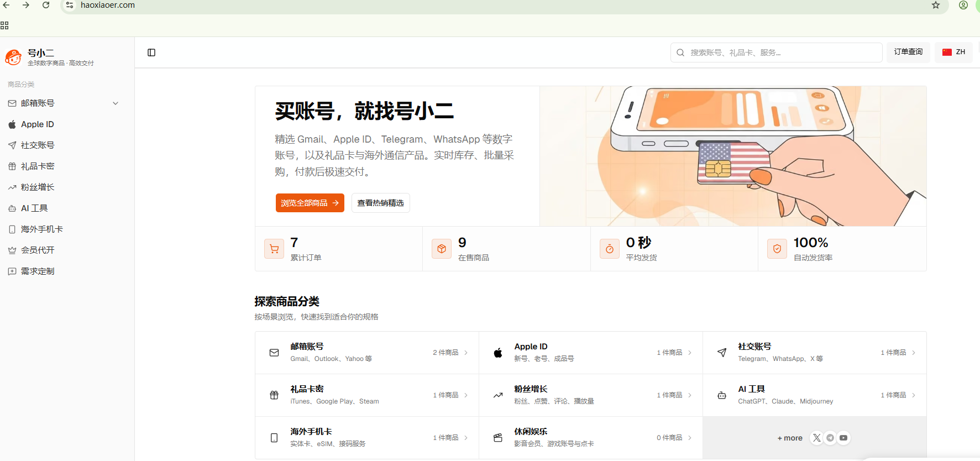Open the 休闲娱乐 category card
Screen dimensions: 980x461
pyautogui.click(x=591, y=438)
